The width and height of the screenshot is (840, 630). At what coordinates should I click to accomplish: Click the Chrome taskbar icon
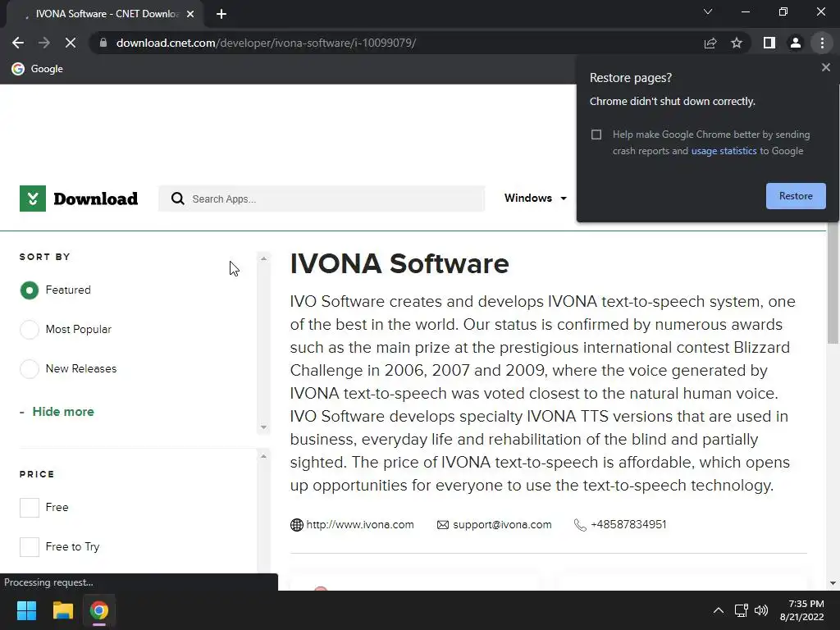pyautogui.click(x=99, y=610)
